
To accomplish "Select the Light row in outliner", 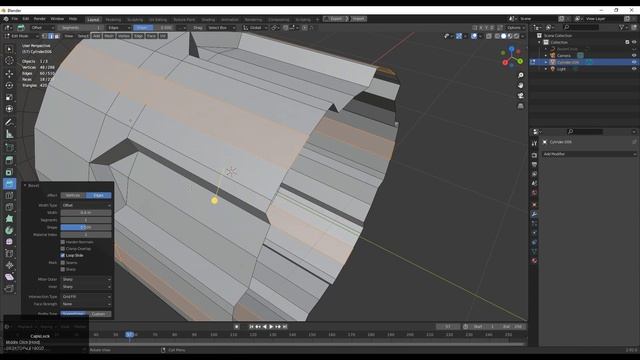I will tap(584, 69).
